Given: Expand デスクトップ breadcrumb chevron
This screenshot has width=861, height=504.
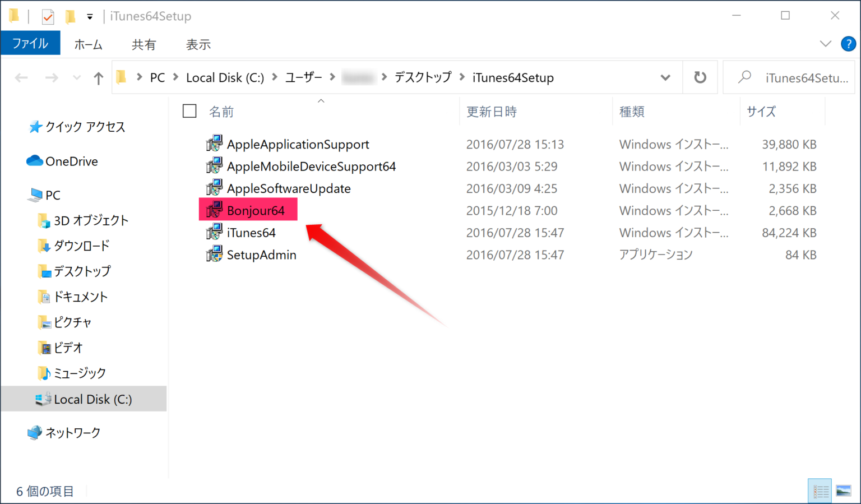Looking at the screenshot, I should point(462,77).
